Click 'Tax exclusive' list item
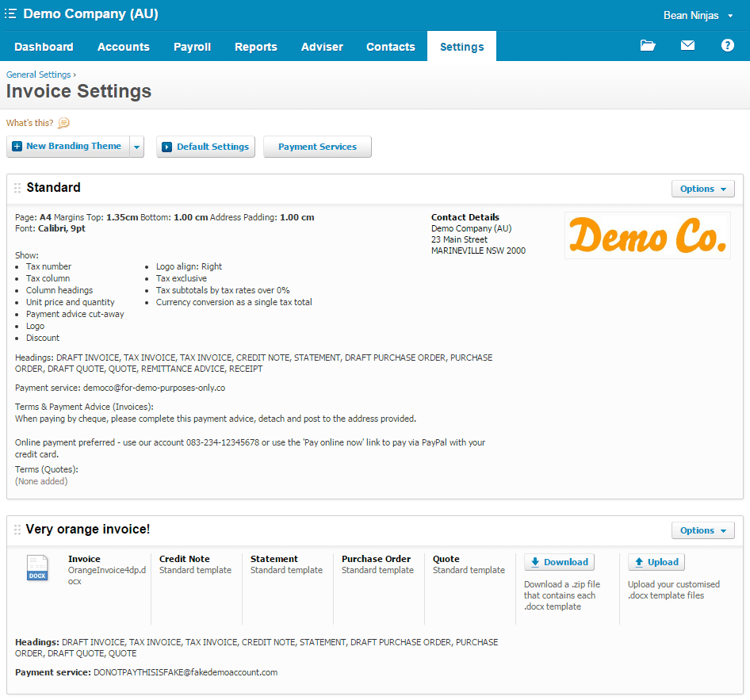 coord(182,278)
